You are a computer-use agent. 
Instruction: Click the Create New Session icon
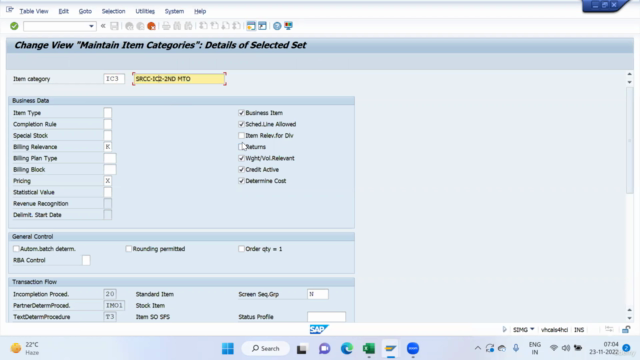tap(251, 26)
